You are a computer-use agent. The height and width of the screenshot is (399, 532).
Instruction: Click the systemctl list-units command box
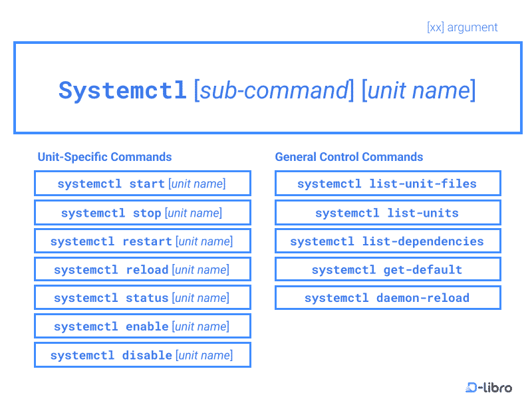coord(388,212)
